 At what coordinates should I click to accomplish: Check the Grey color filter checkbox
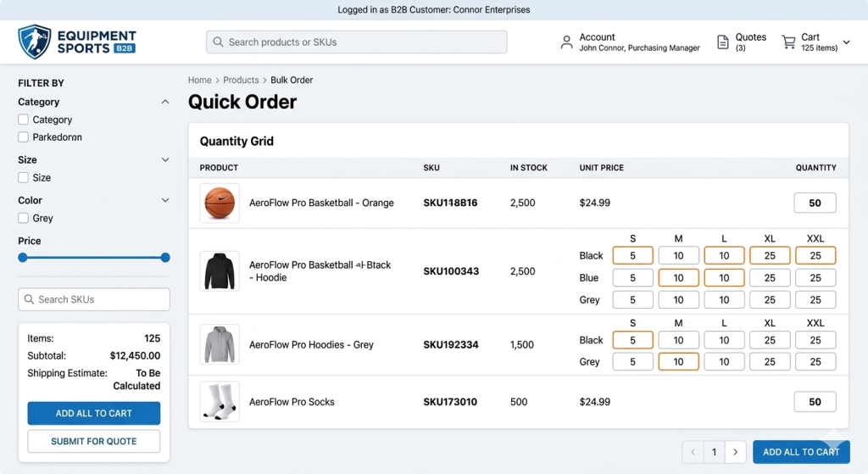click(x=23, y=218)
